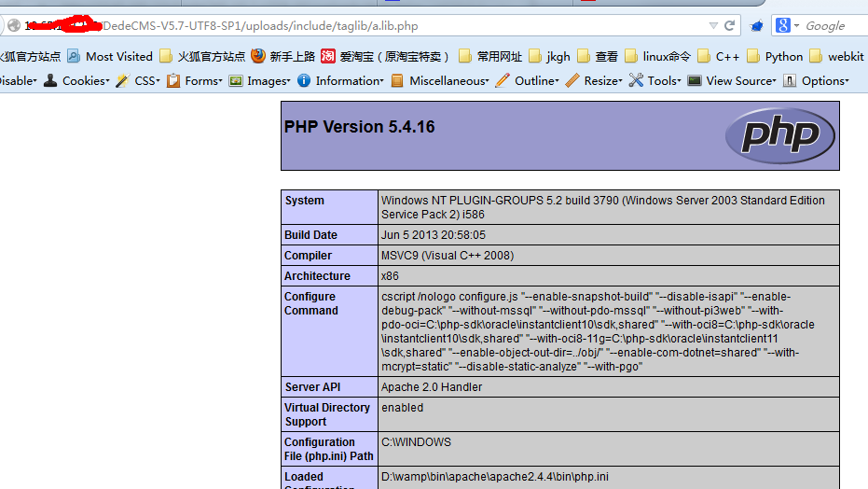The height and width of the screenshot is (489, 868).
Task: Click the blue pin icon beside address bar
Action: click(x=756, y=26)
